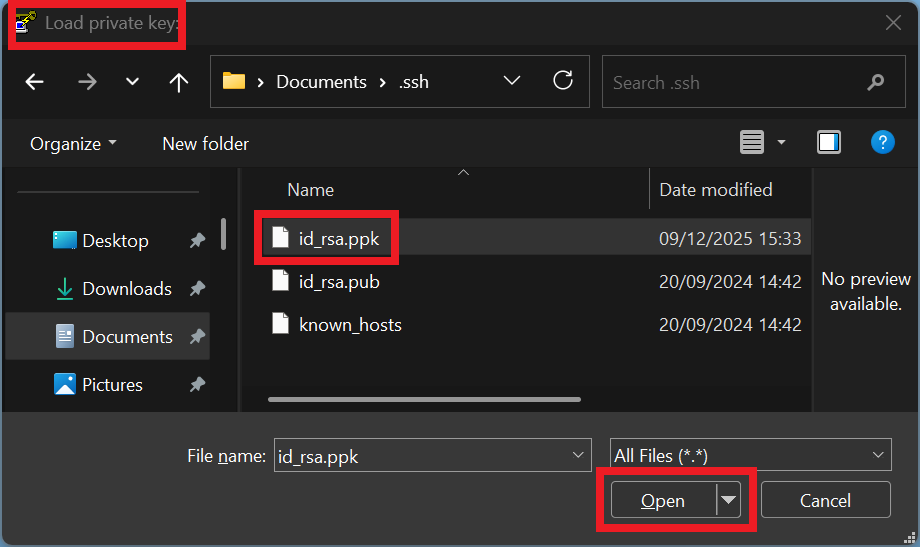
Task: Click the horizontal scrollbar in file list
Action: 424,399
